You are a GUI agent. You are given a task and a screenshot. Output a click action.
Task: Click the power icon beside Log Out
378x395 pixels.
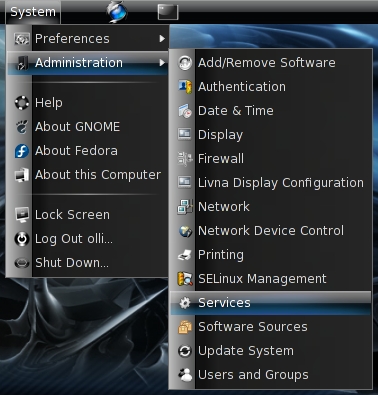point(22,239)
